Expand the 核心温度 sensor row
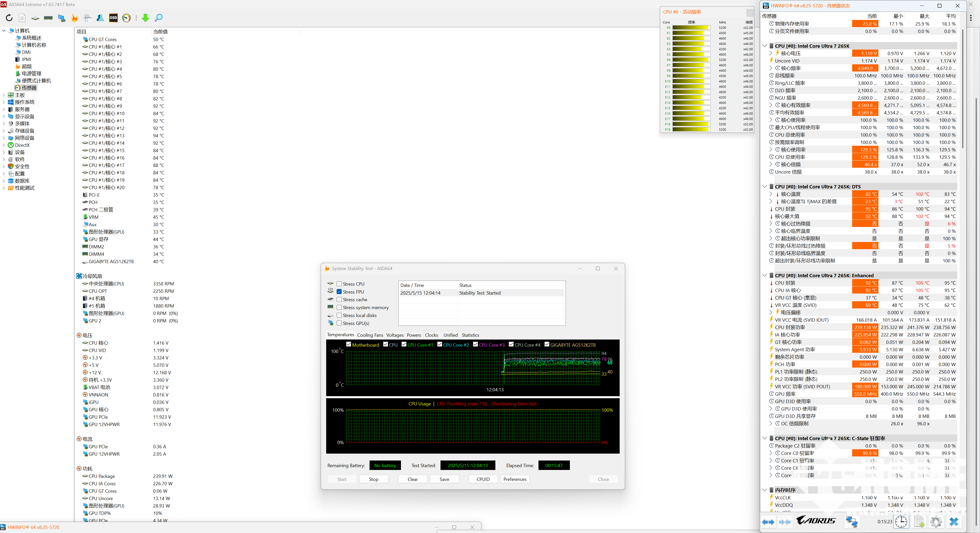The width and height of the screenshot is (980, 533). click(x=771, y=194)
